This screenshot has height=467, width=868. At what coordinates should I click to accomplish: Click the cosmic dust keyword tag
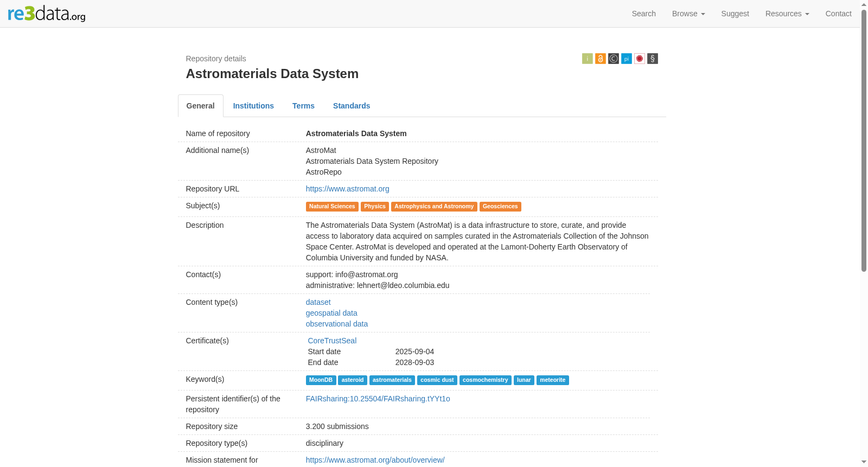pos(437,380)
